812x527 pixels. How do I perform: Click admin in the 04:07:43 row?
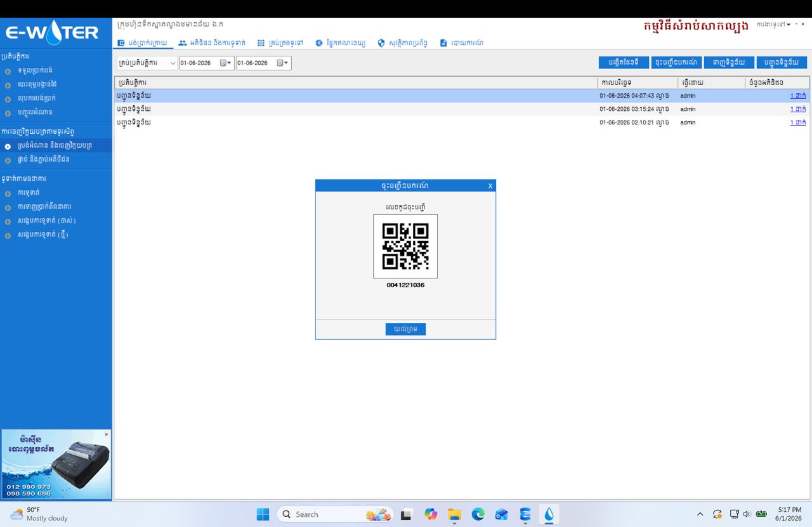tap(688, 96)
